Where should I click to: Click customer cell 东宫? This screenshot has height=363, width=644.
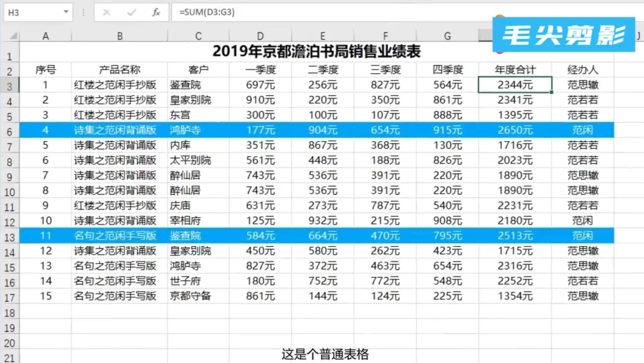pos(198,115)
